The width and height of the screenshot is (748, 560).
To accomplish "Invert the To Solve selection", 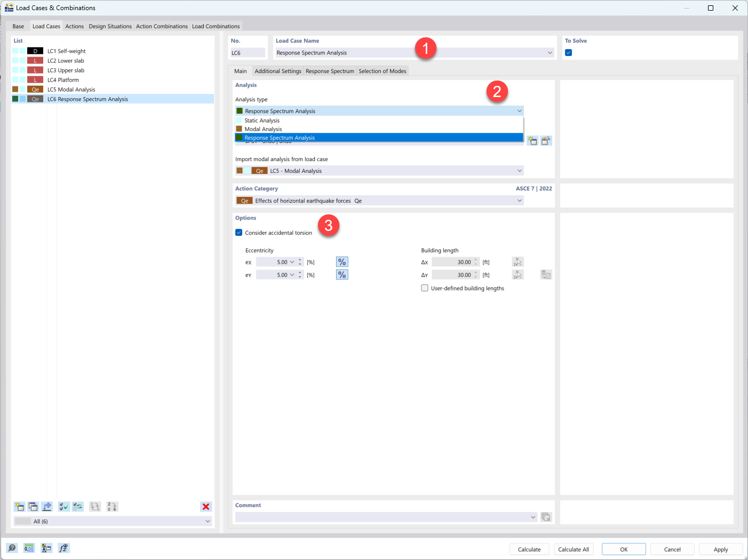I will pyautogui.click(x=77, y=506).
